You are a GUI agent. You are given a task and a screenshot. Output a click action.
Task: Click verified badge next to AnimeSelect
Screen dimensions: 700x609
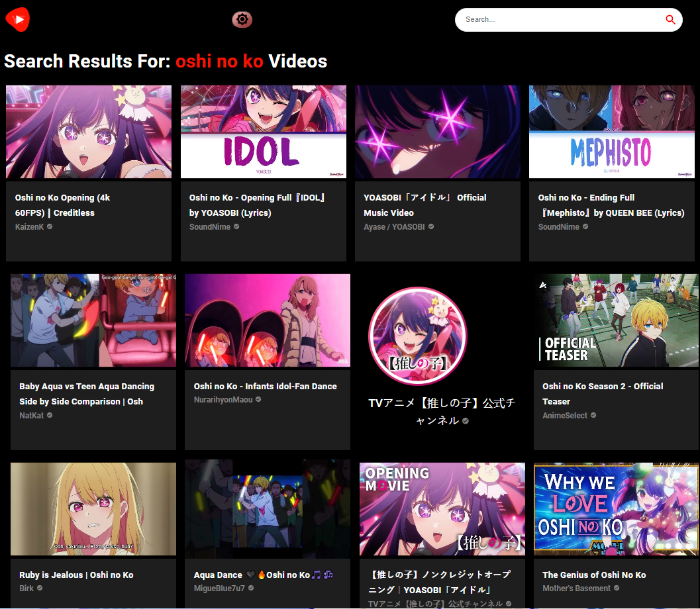tap(593, 415)
